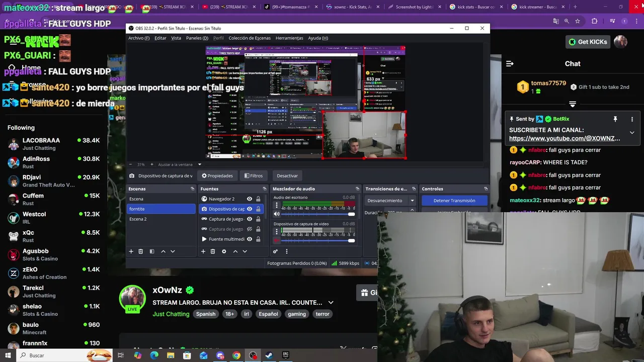
Task: Remove selected source with trash icon
Action: pyautogui.click(x=213, y=251)
